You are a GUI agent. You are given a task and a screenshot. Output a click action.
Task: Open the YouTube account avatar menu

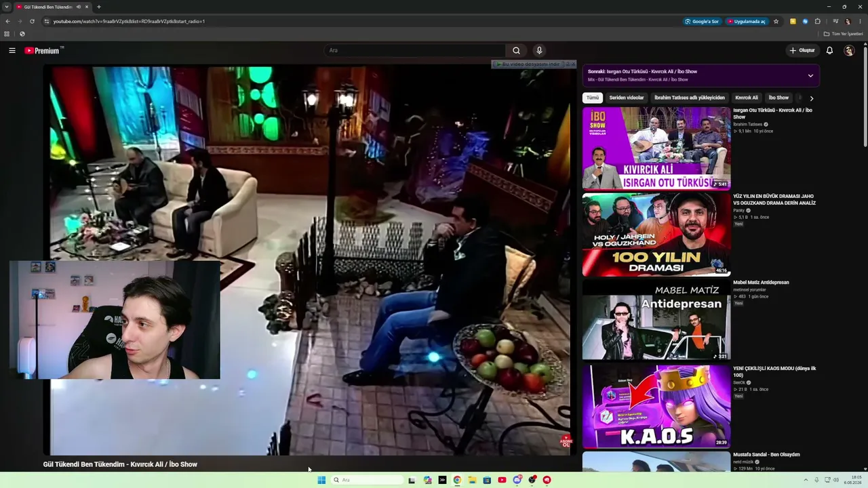click(x=849, y=50)
